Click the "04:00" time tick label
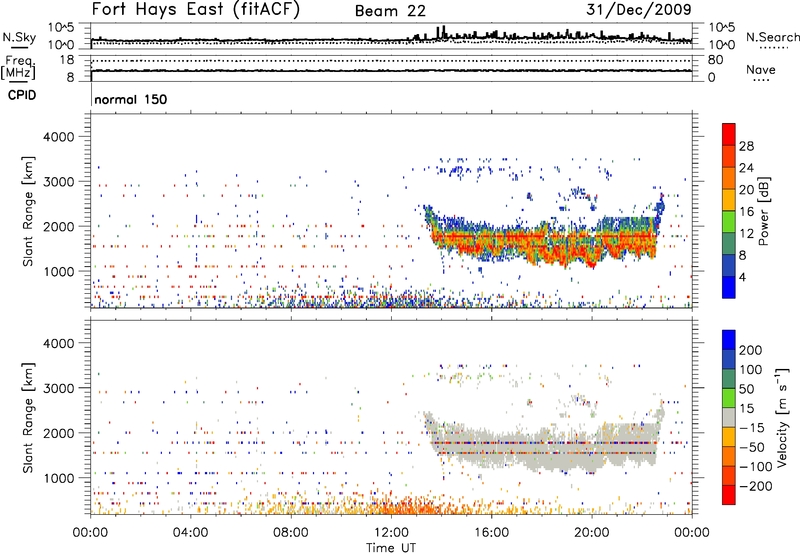Image resolution: width=800 pixels, height=554 pixels. click(x=190, y=533)
